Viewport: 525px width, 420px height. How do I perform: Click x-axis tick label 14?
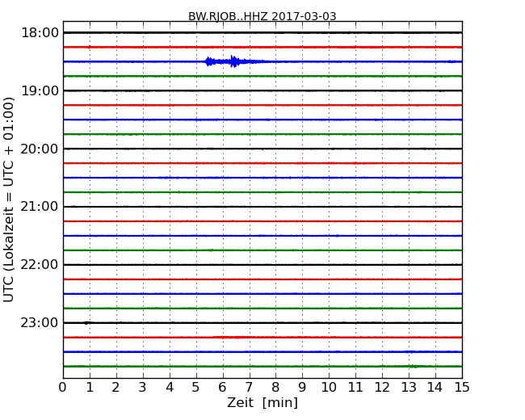435,388
